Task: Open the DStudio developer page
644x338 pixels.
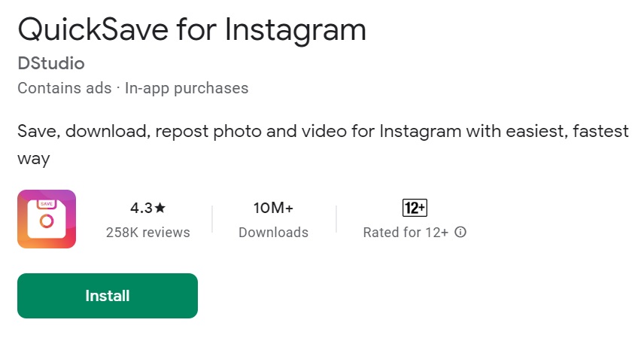Action: click(x=51, y=63)
